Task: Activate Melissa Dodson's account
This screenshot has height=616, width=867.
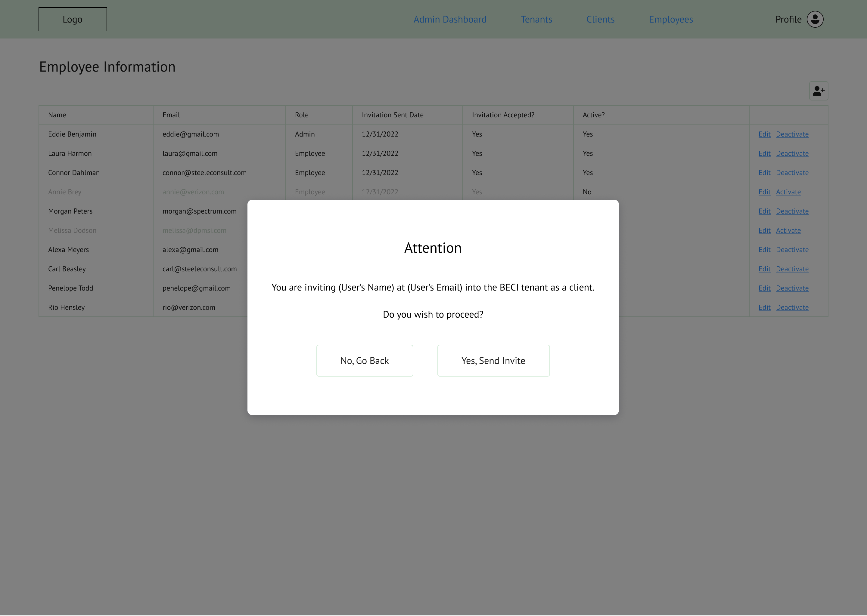Action: [x=788, y=231]
